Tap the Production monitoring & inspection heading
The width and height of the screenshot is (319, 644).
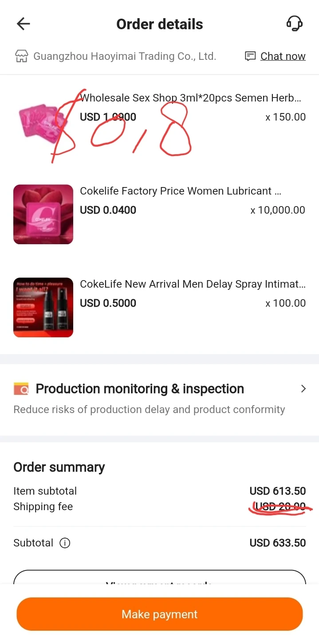[x=140, y=389]
